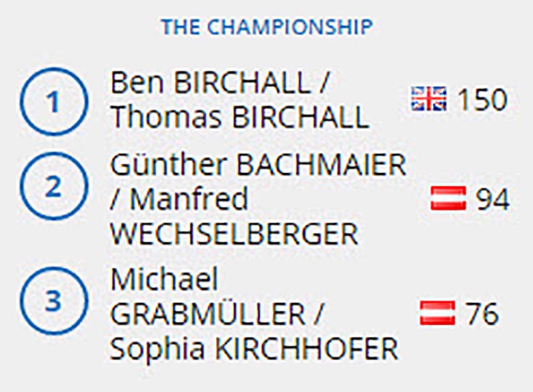This screenshot has height=392, width=533.
Task: Click WECHSELBERGER surname text
Action: point(235,234)
